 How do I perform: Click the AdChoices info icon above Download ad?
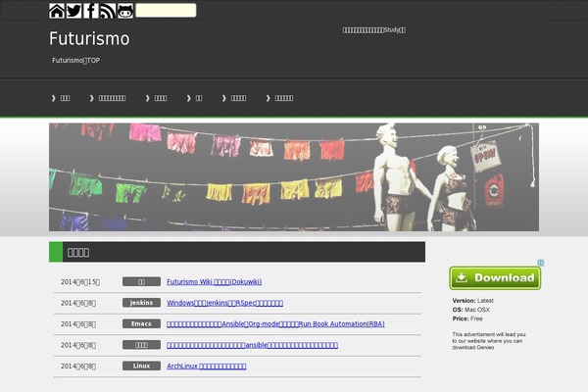pos(540,263)
